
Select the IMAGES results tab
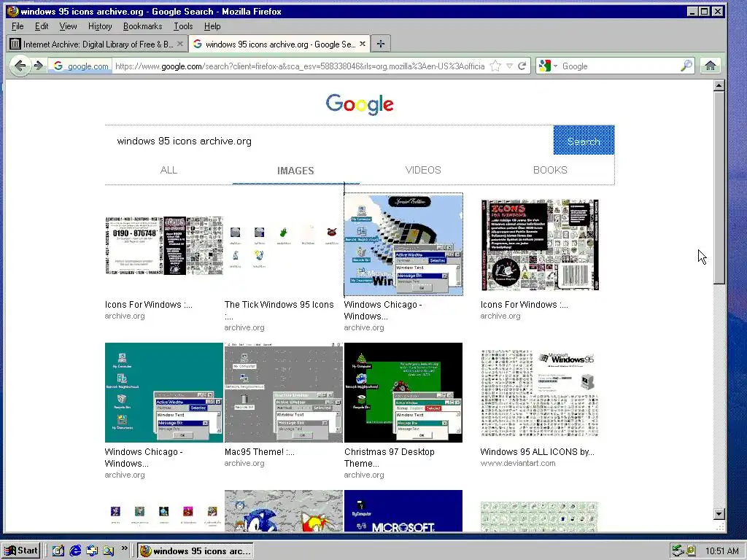pyautogui.click(x=295, y=171)
